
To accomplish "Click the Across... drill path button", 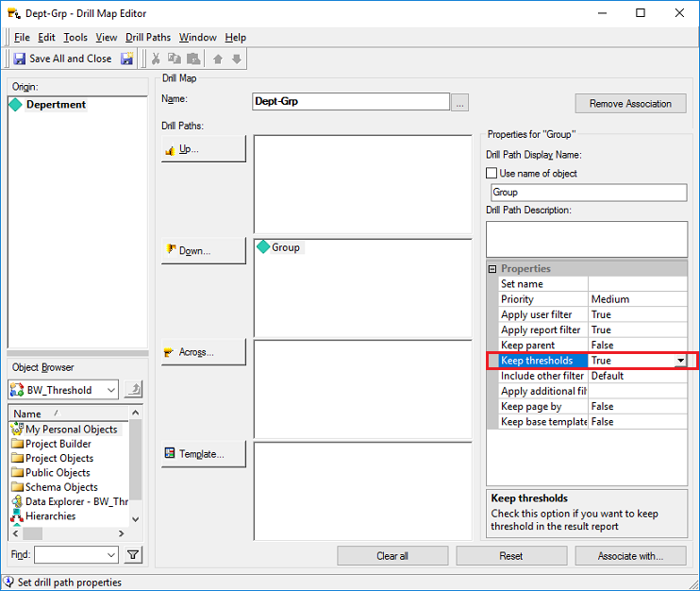I will pyautogui.click(x=204, y=352).
